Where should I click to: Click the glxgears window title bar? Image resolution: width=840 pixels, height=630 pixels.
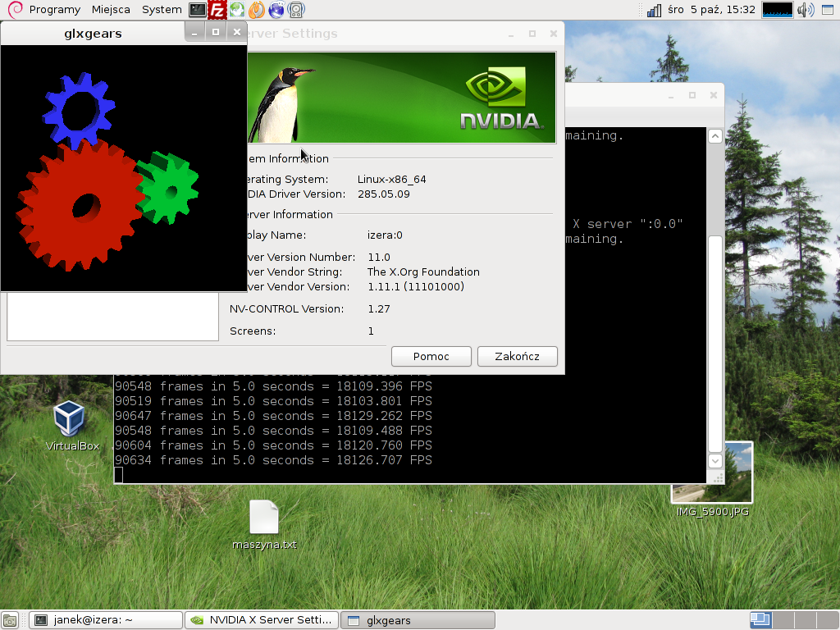click(94, 33)
